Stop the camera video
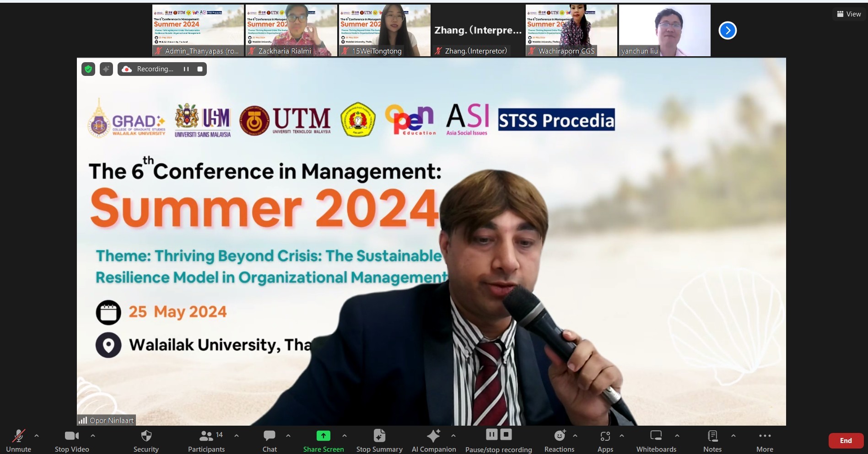 72,441
